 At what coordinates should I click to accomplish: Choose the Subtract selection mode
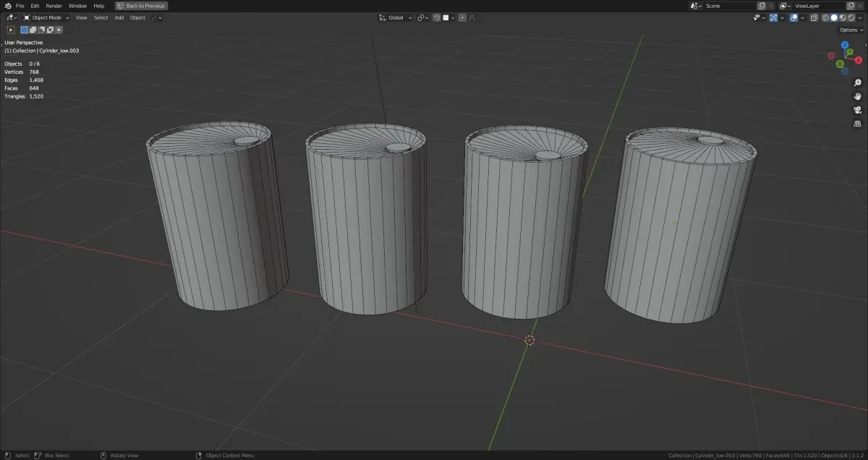41,30
